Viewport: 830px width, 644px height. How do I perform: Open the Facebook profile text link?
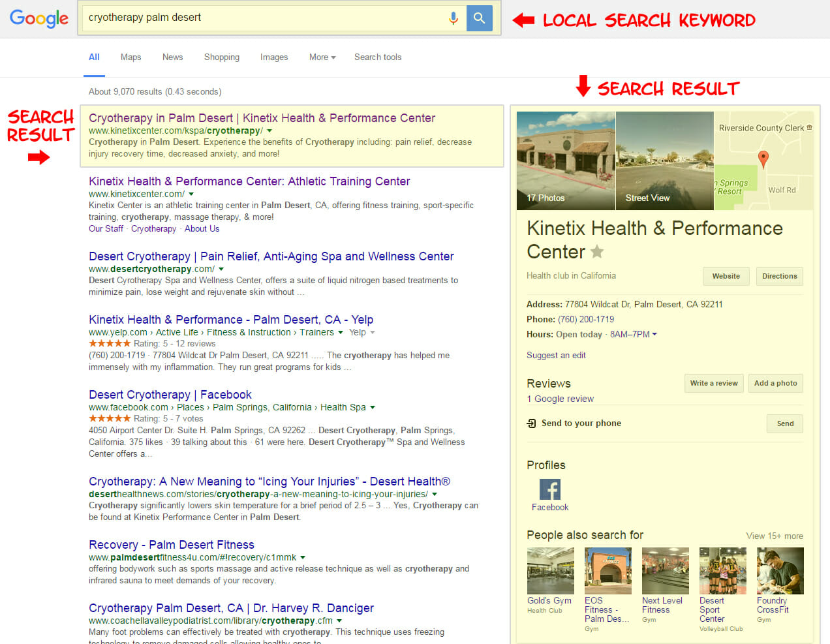[x=550, y=507]
